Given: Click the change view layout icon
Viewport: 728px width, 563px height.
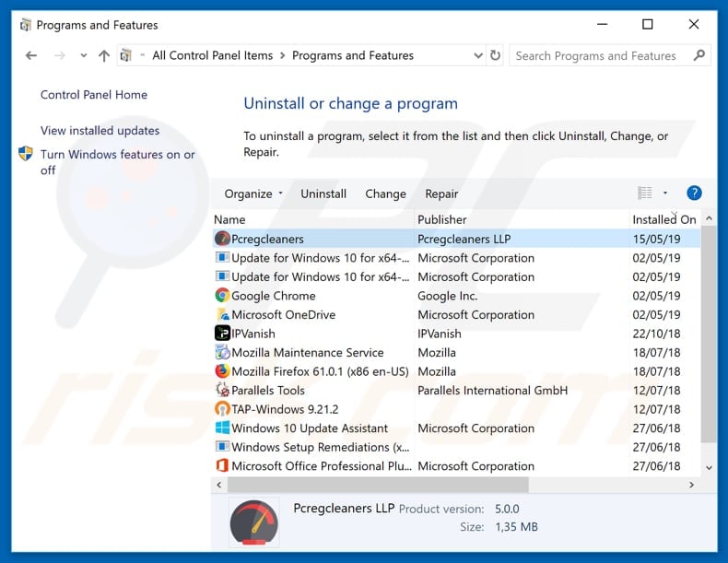Looking at the screenshot, I should 645,193.
